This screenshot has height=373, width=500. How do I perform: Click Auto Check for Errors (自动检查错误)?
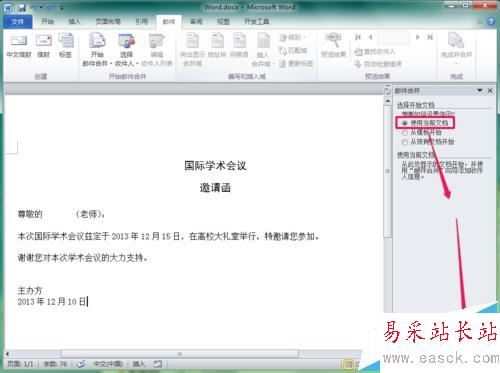(378, 64)
